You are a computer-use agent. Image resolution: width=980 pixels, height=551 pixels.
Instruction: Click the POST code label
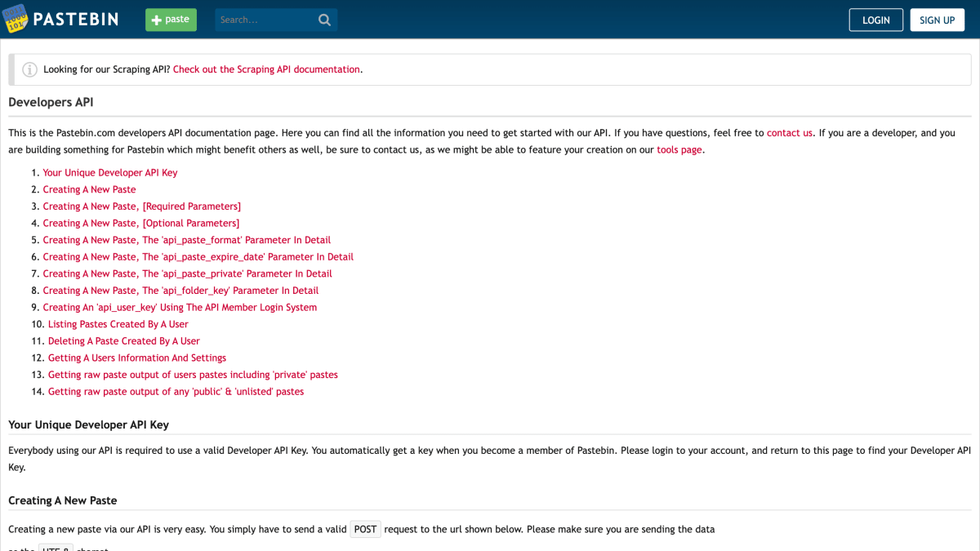point(365,529)
